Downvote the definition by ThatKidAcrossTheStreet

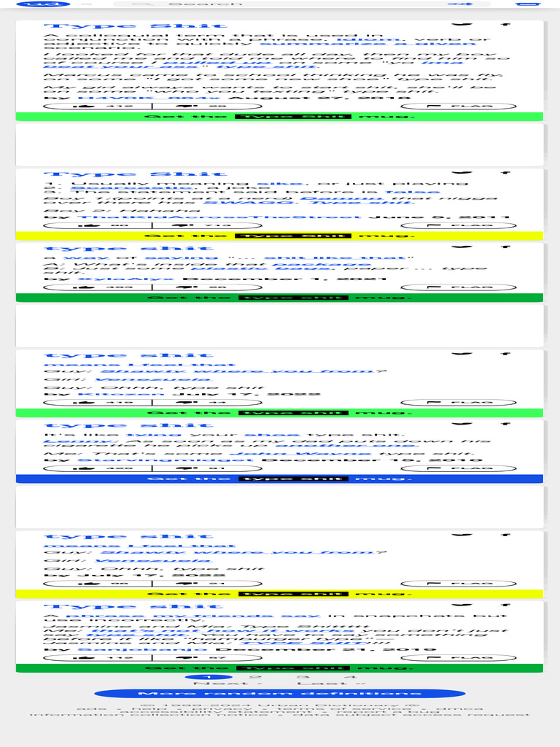pyautogui.click(x=207, y=225)
